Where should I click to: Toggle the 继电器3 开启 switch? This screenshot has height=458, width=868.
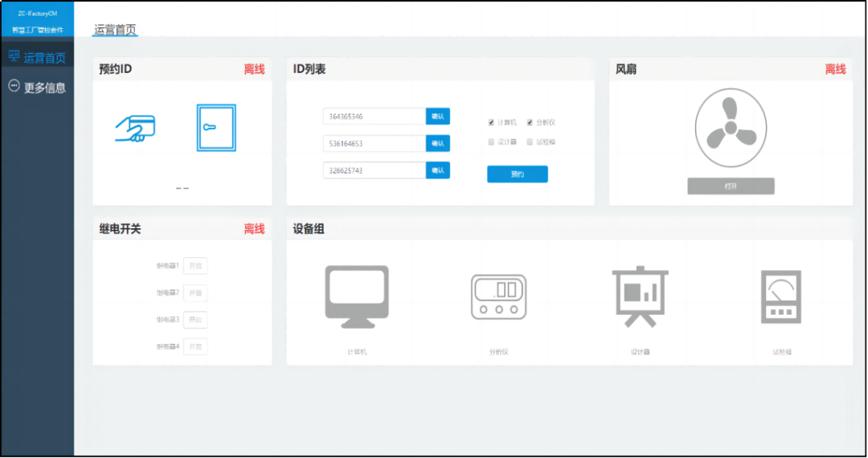coord(195,320)
